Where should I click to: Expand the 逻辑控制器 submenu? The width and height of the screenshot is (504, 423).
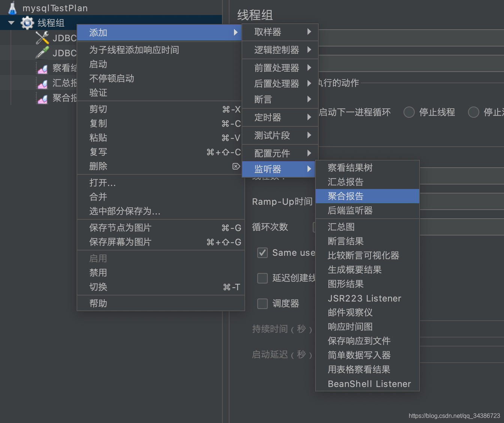pos(280,50)
